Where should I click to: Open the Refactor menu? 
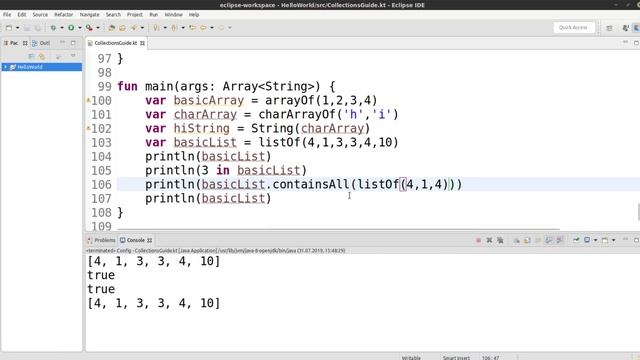(x=63, y=14)
